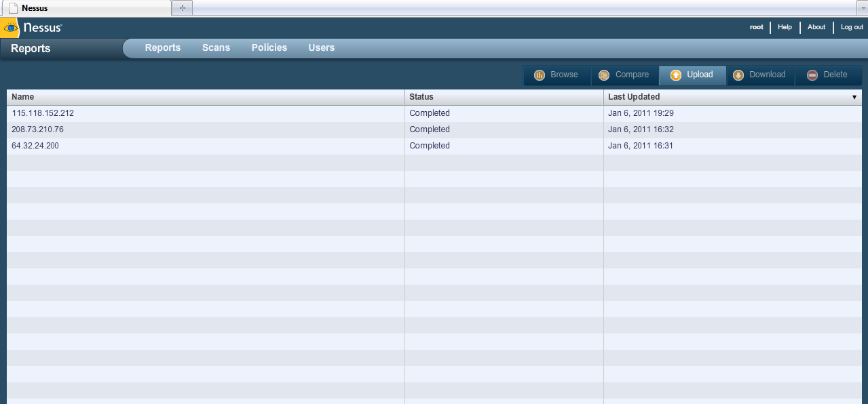
Task: Click the About link
Action: (x=816, y=27)
